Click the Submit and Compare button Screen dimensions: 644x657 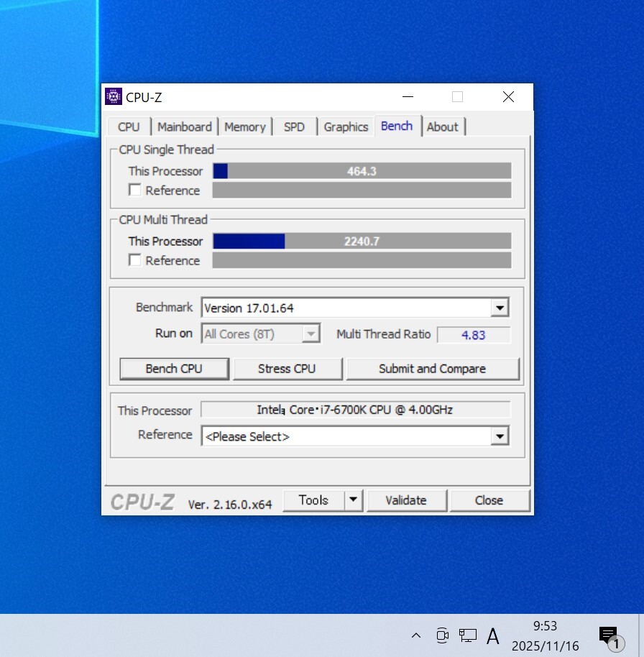432,369
